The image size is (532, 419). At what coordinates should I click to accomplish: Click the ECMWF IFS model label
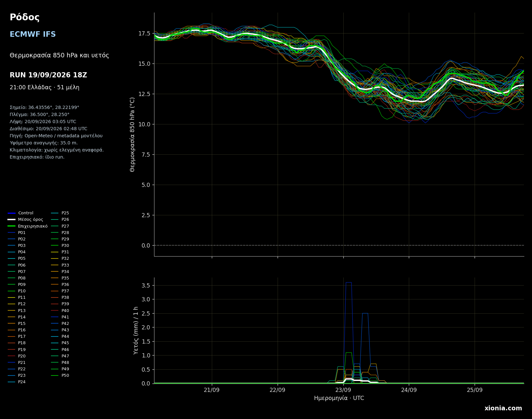33,34
